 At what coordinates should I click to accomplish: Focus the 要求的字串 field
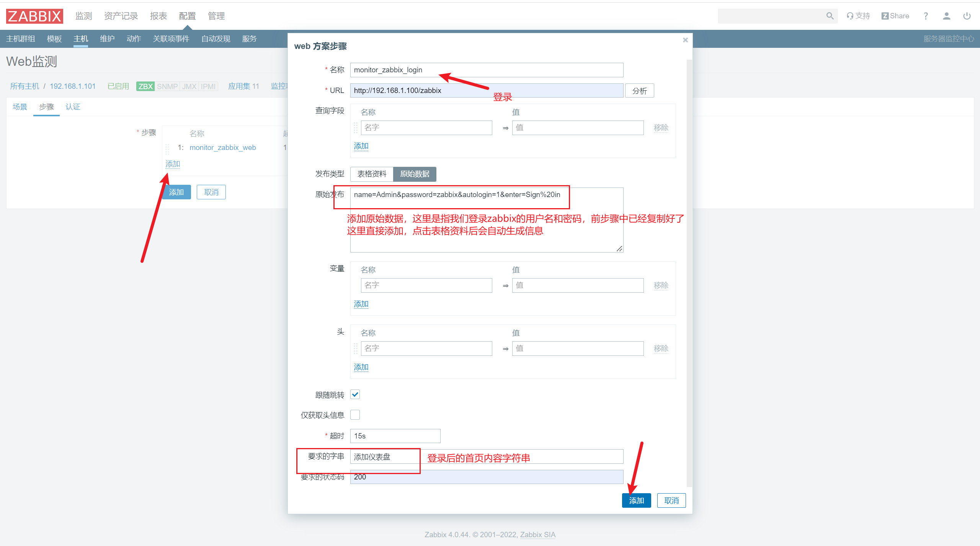click(487, 456)
